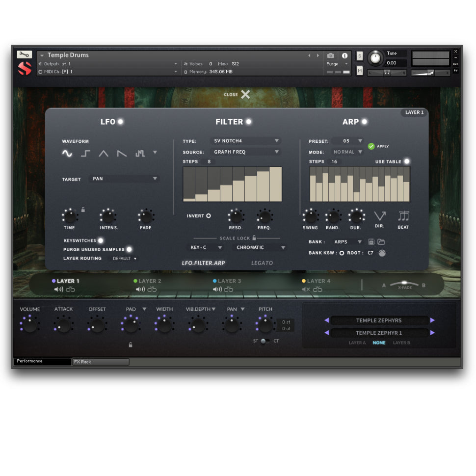
Task: Expand the KEY - C scale dropdown
Action: tap(206, 247)
